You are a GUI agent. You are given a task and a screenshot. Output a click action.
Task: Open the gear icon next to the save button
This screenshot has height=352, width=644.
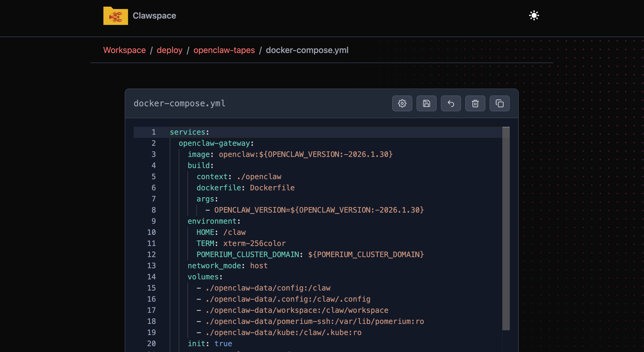(402, 103)
